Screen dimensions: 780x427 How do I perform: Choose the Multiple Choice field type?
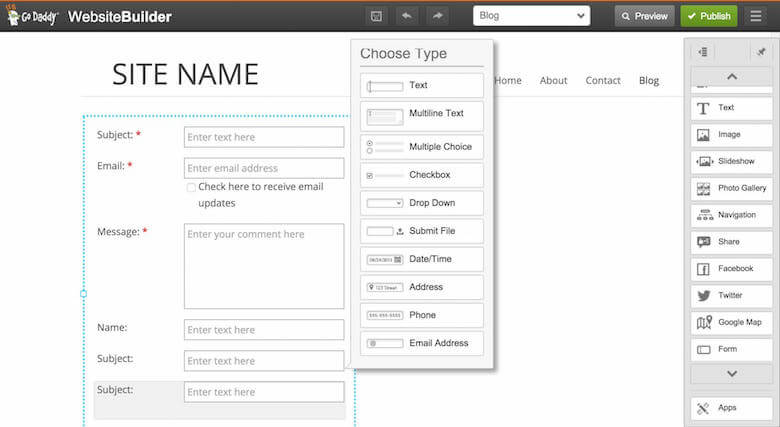coord(422,147)
